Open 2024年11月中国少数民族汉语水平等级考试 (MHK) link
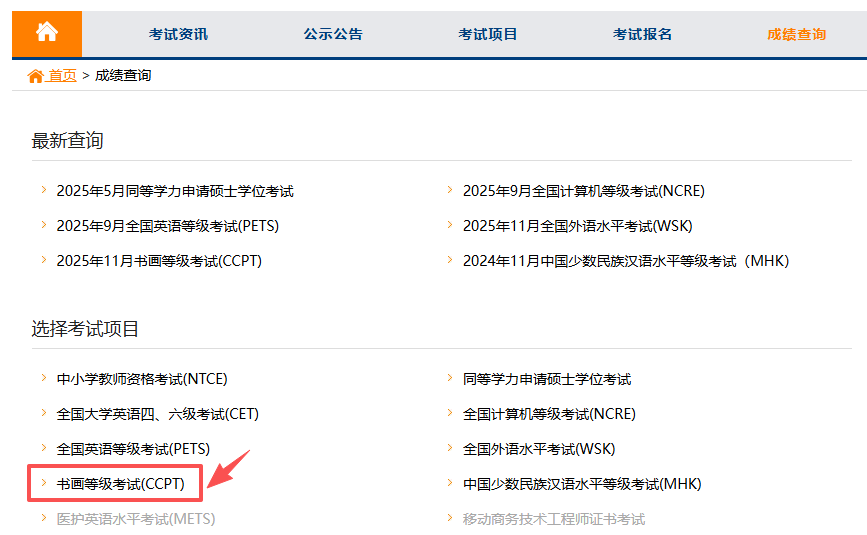 coord(626,261)
